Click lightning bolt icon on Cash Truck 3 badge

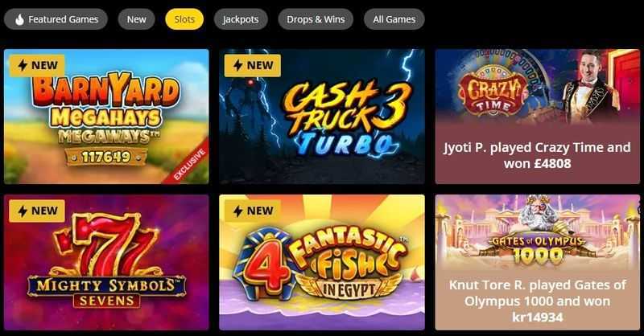(x=237, y=65)
